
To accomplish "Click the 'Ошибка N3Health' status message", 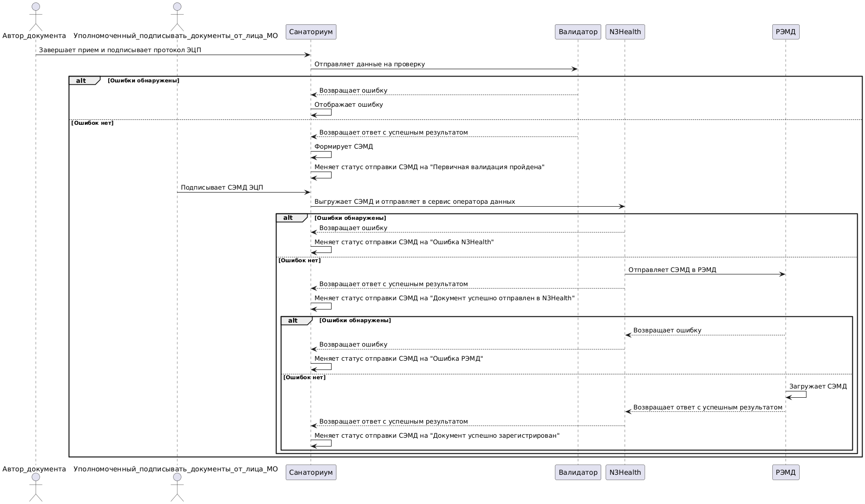I will click(x=404, y=242).
